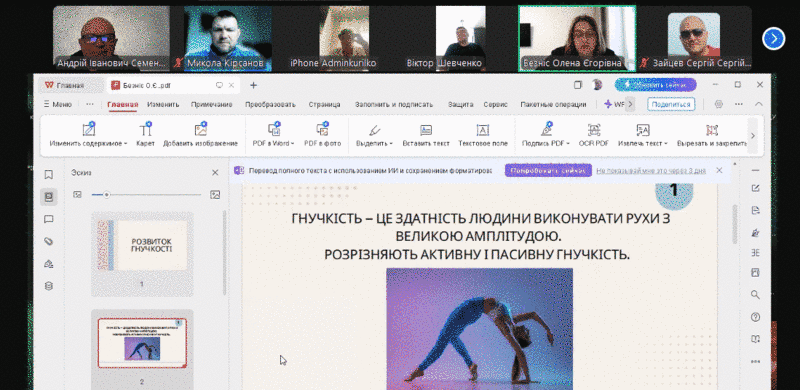Viewport: 800px width, 390px height.
Task: Select the Текстовое поле tool
Action: tap(483, 135)
